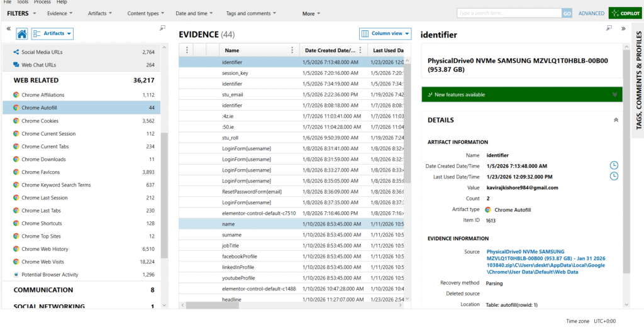Open the Artifacts dropdown beside the home icon
The width and height of the screenshot is (644, 330).
(x=53, y=34)
